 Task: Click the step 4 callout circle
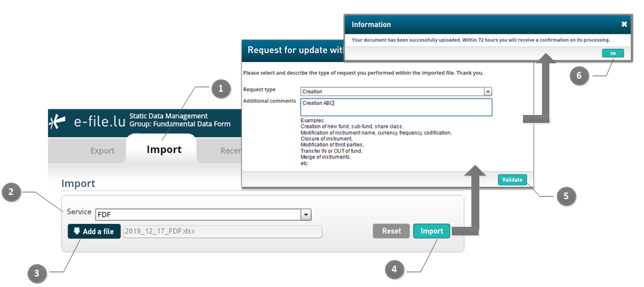click(x=394, y=269)
